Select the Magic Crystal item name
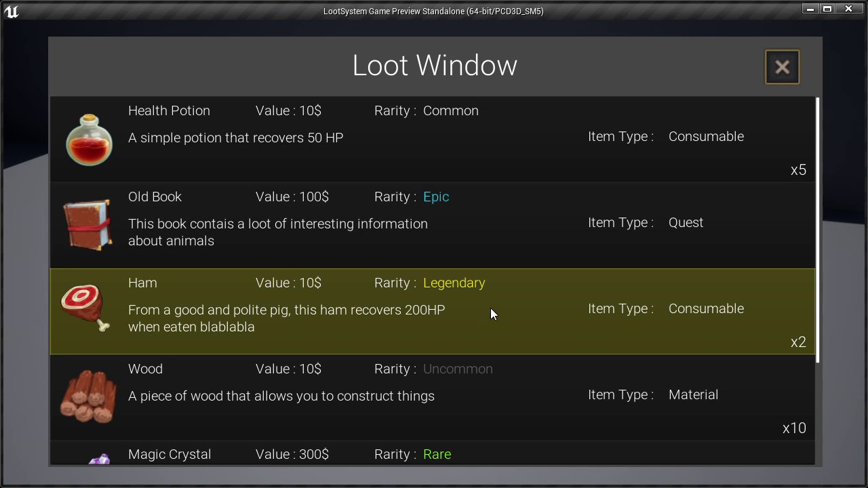 170,454
